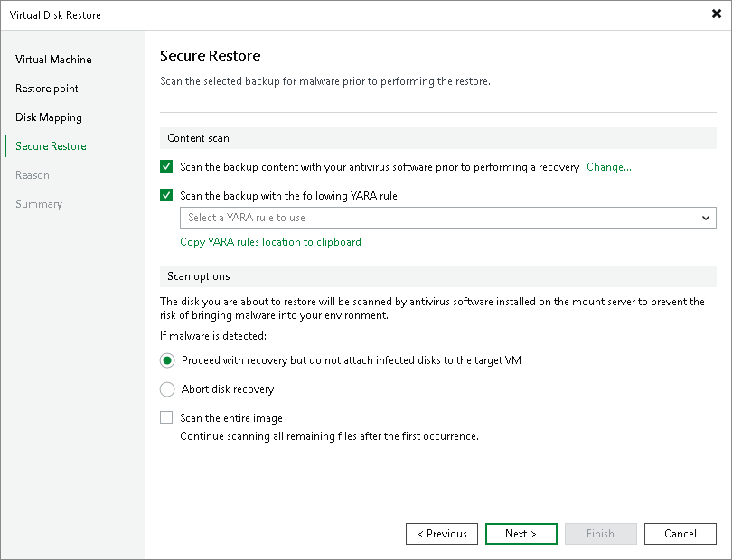Jump to the Reason step
This screenshot has height=560, width=732.
pyautogui.click(x=33, y=174)
